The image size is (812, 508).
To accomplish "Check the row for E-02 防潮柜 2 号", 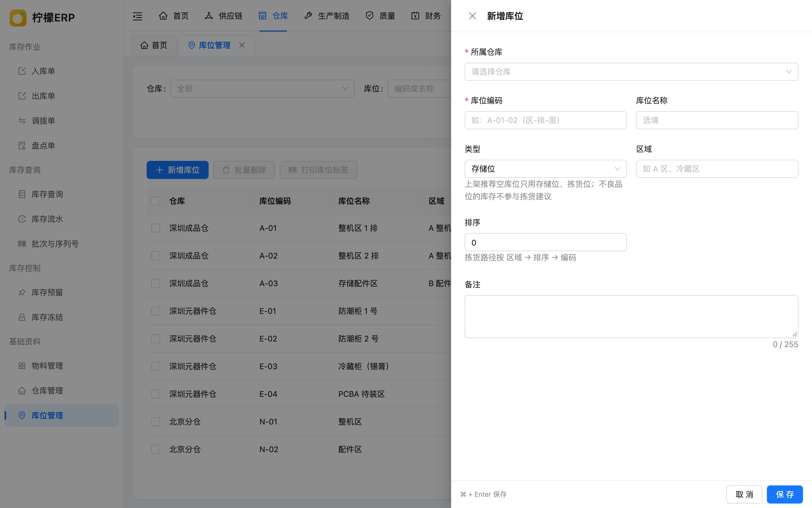I will pos(156,339).
